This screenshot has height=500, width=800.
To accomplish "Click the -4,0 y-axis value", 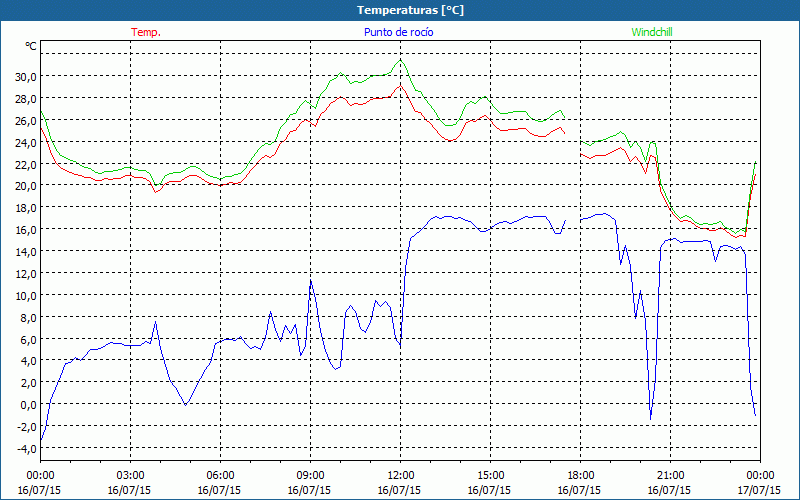I will [27, 449].
